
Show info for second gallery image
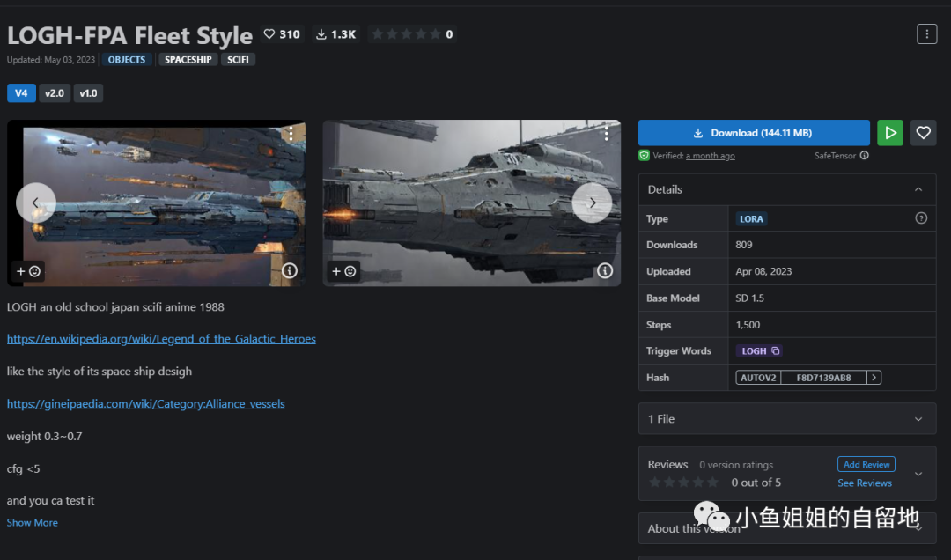click(605, 270)
